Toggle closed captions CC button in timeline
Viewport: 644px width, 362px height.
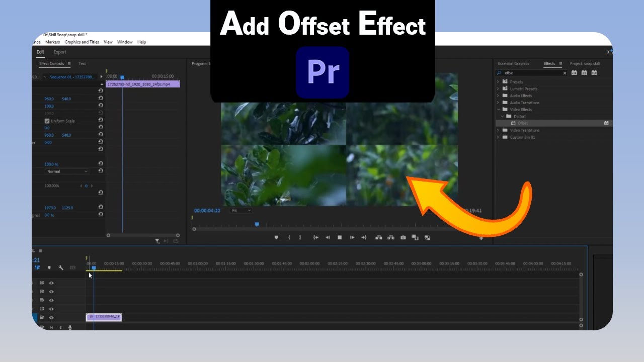coord(73,268)
